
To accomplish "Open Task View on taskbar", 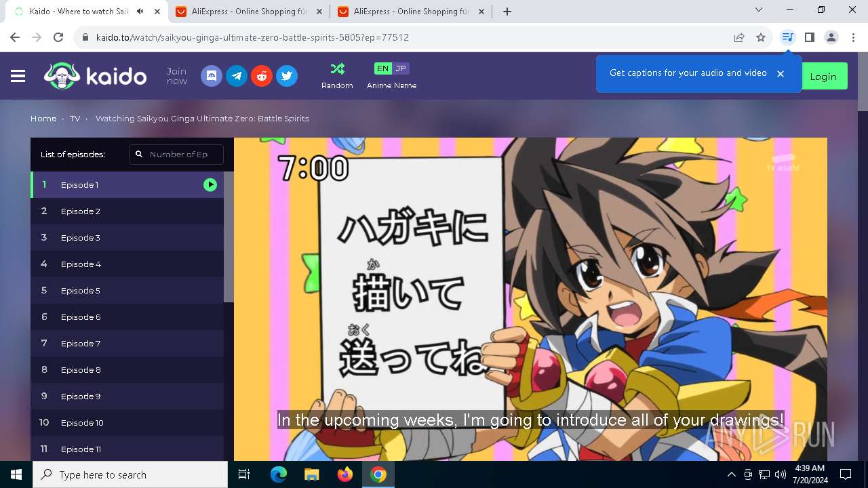I will point(244,474).
